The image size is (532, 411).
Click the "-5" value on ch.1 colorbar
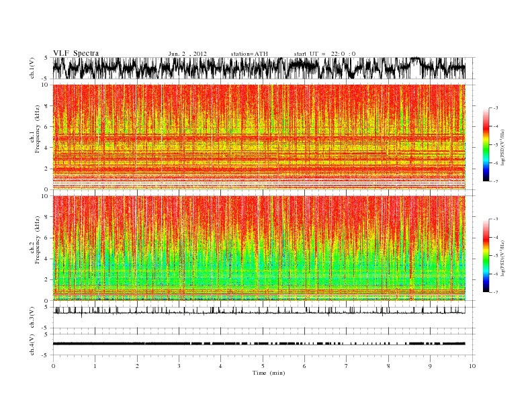point(496,144)
